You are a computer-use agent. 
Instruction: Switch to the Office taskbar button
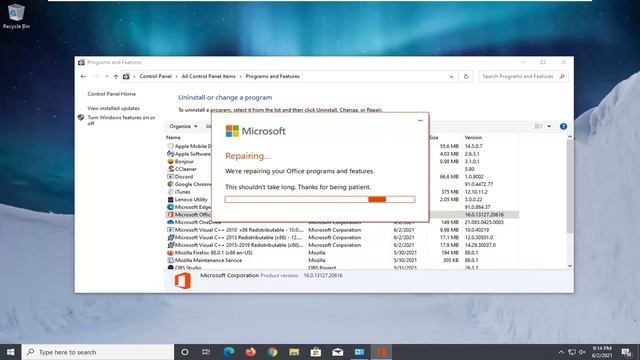coord(382,352)
